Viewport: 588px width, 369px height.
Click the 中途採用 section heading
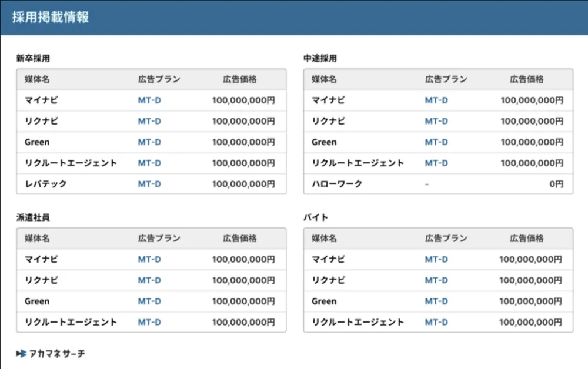[x=320, y=58]
